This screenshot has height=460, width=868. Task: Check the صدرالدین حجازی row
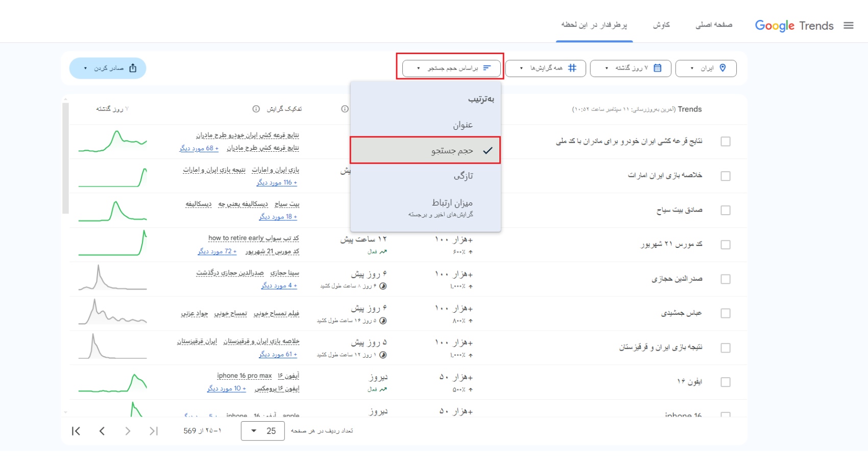pyautogui.click(x=725, y=279)
